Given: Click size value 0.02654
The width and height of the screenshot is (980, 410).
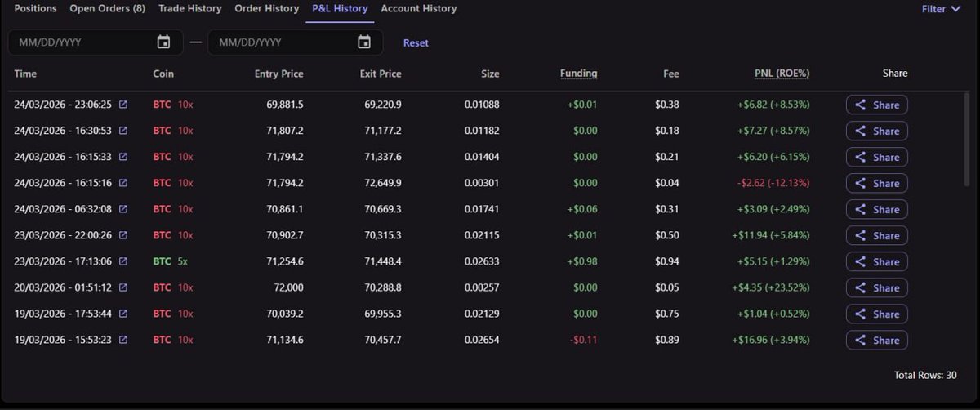Looking at the screenshot, I should tap(480, 340).
